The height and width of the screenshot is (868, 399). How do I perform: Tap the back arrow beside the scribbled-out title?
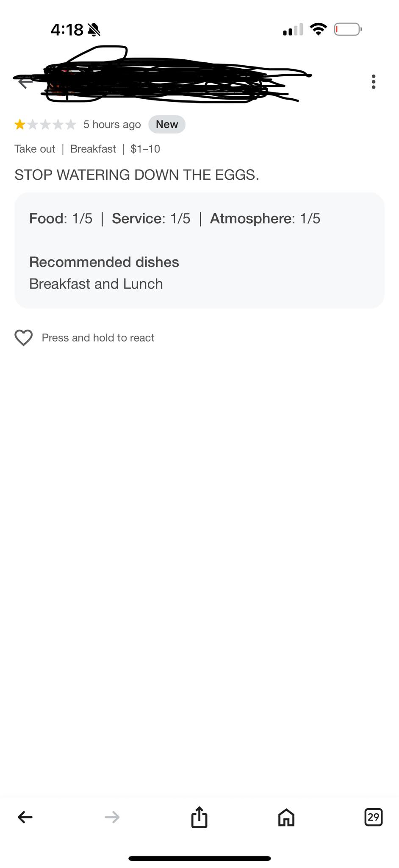[25, 82]
